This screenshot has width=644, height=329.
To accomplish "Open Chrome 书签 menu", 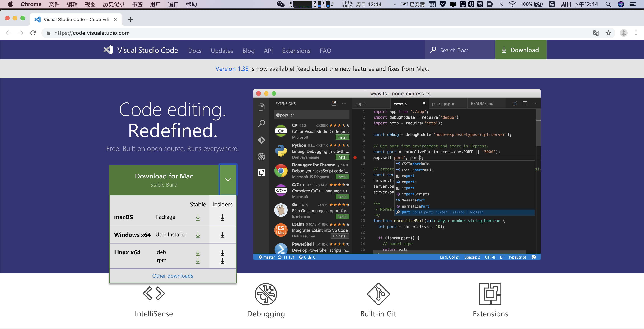I will coord(137,4).
